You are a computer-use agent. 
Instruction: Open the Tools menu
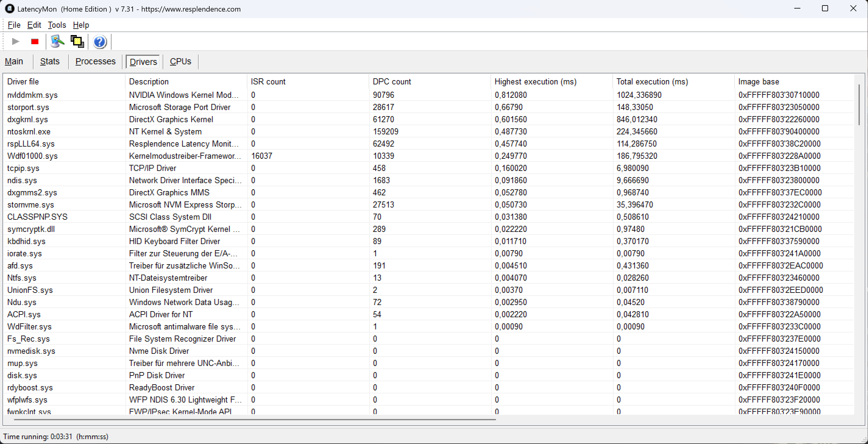(x=57, y=25)
